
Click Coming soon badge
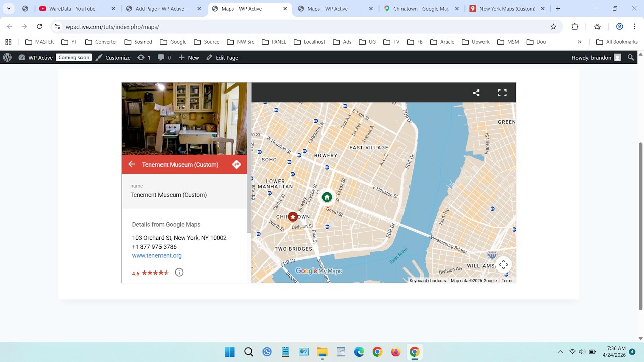[73, 58]
